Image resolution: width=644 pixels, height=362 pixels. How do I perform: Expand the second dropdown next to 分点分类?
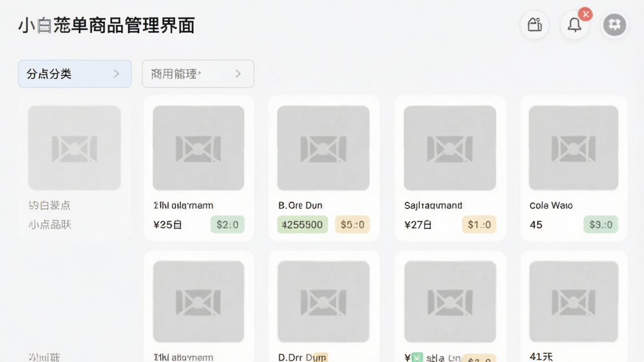coord(198,74)
